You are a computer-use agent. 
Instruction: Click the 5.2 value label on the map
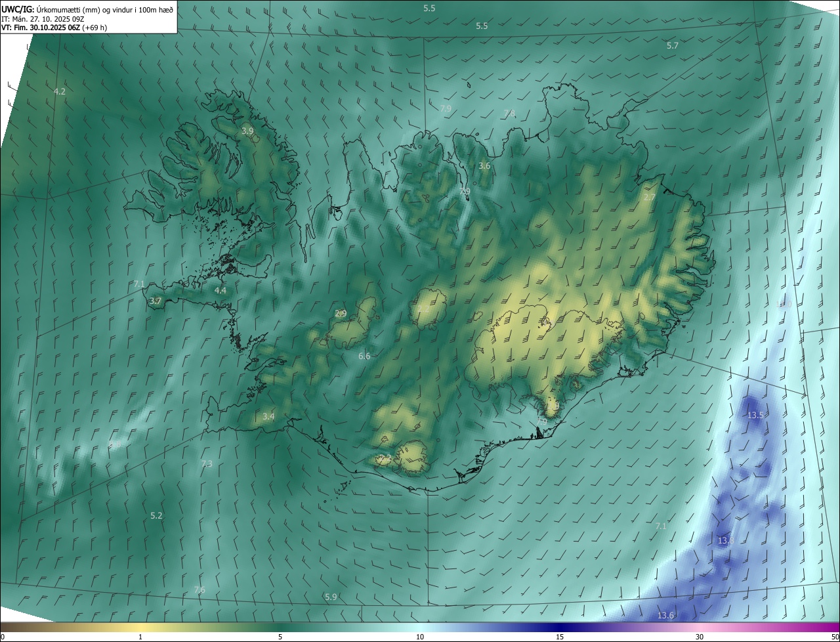(156, 516)
